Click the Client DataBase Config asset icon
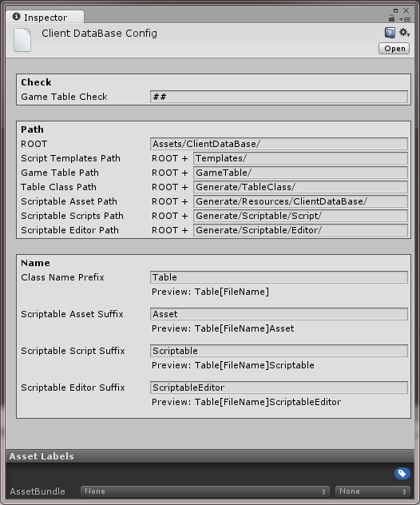The image size is (420, 505). pyautogui.click(x=22, y=40)
